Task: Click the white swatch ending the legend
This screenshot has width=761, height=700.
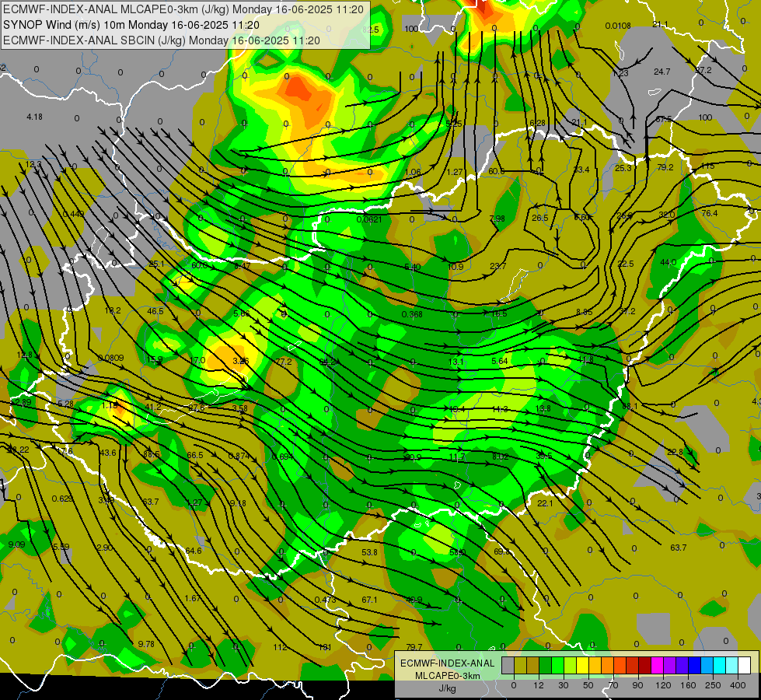Action: click(745, 666)
